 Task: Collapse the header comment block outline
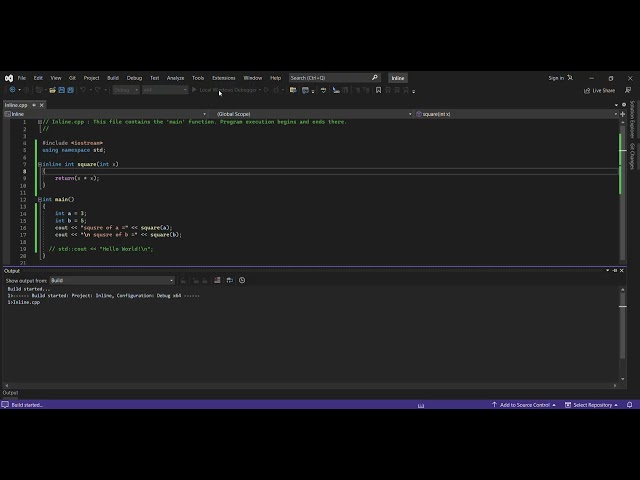coord(40,122)
